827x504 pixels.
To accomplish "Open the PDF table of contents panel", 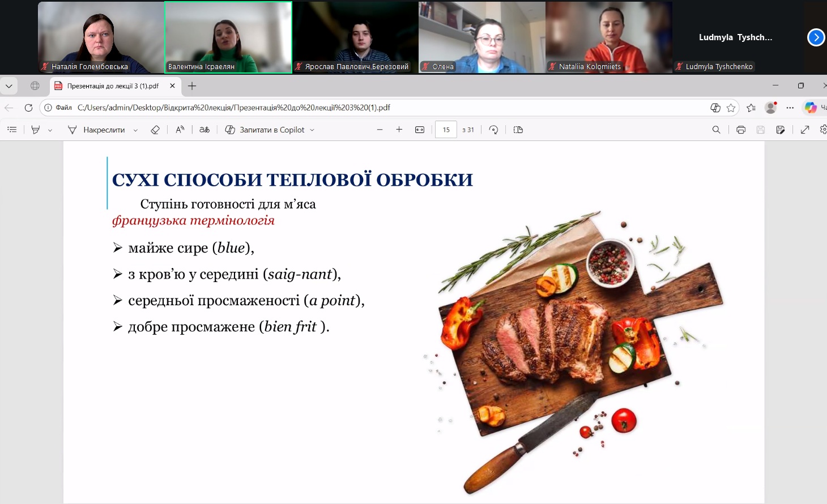I will (x=12, y=130).
